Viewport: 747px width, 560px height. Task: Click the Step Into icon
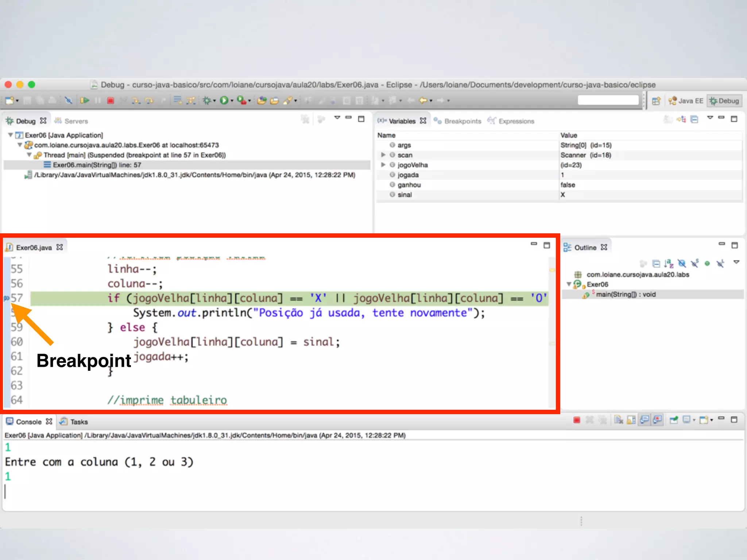click(136, 100)
